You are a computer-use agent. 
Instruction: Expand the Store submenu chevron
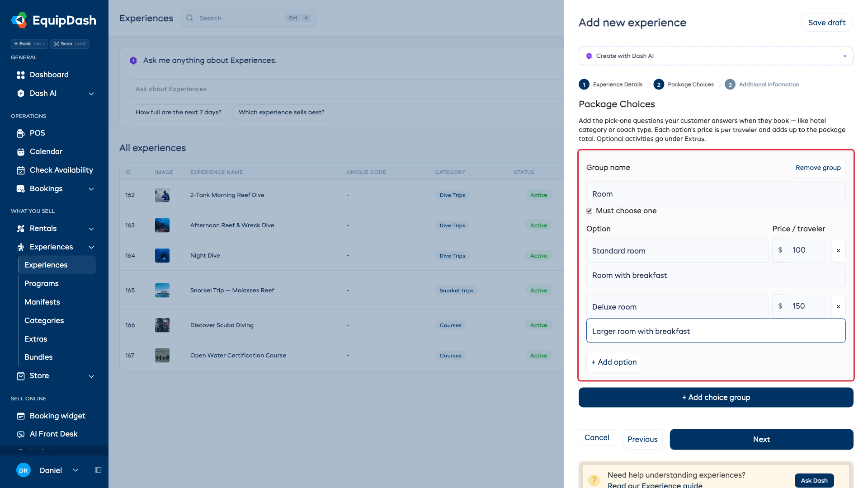click(91, 376)
